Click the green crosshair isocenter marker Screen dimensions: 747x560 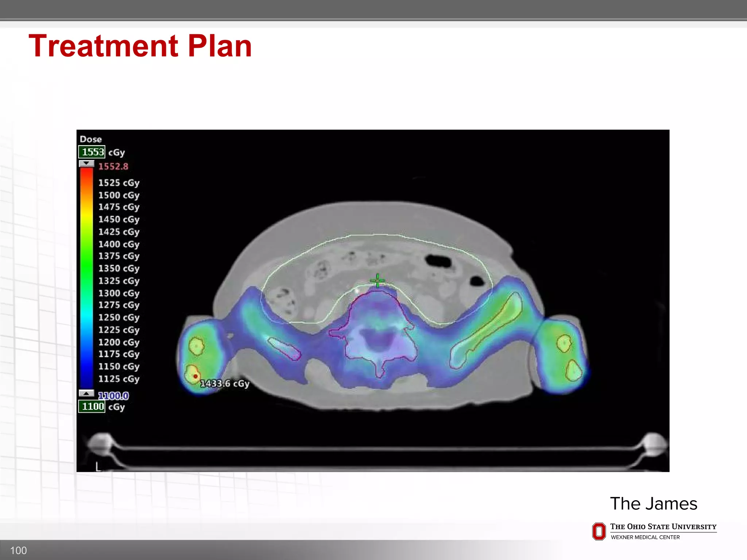coord(378,281)
